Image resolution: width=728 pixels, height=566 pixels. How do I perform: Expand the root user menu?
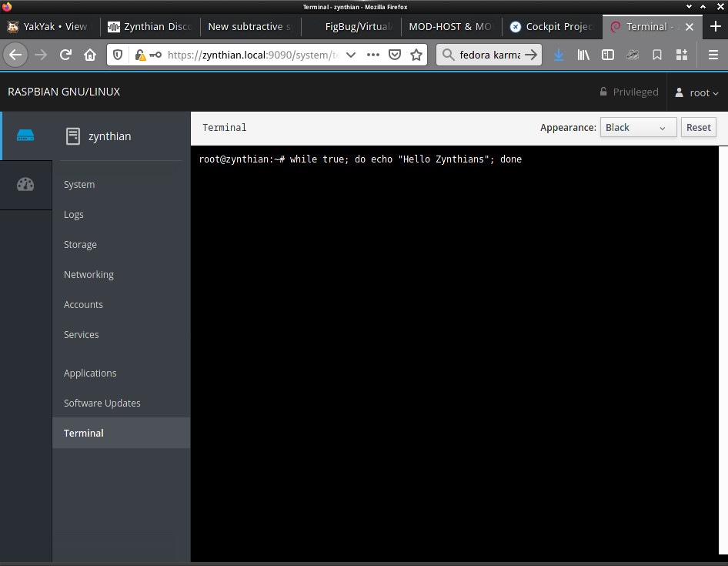click(x=697, y=92)
